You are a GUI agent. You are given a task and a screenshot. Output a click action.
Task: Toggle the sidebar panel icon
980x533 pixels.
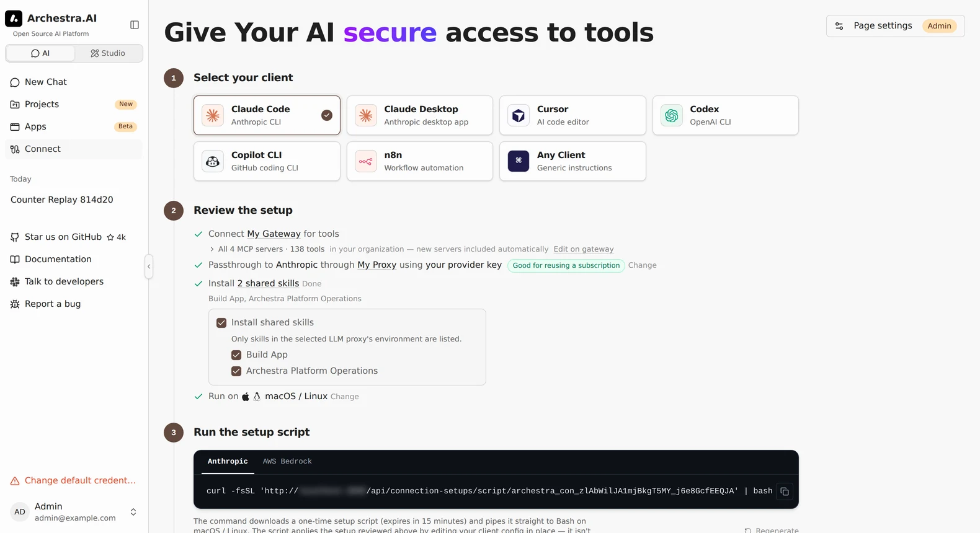tap(135, 25)
